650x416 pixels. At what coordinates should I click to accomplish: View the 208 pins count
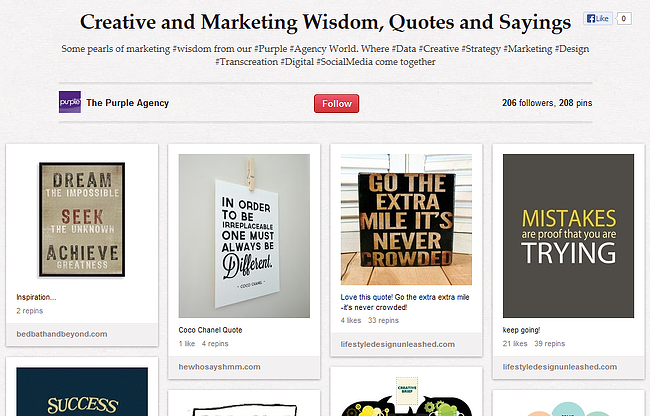tap(576, 103)
